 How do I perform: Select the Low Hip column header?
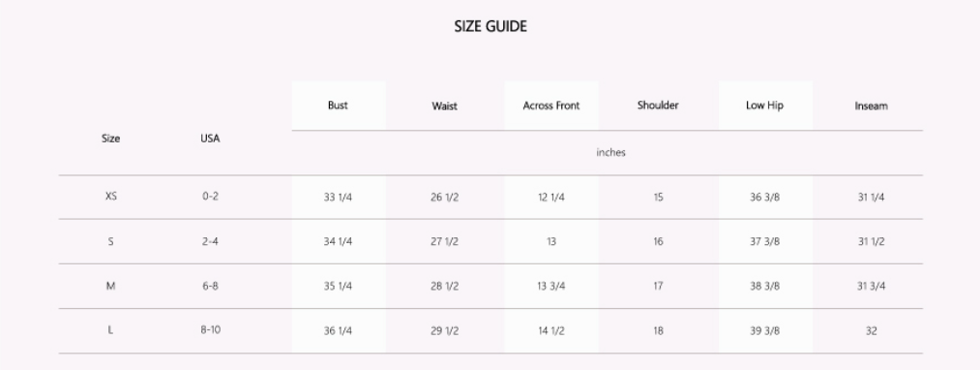[764, 106]
